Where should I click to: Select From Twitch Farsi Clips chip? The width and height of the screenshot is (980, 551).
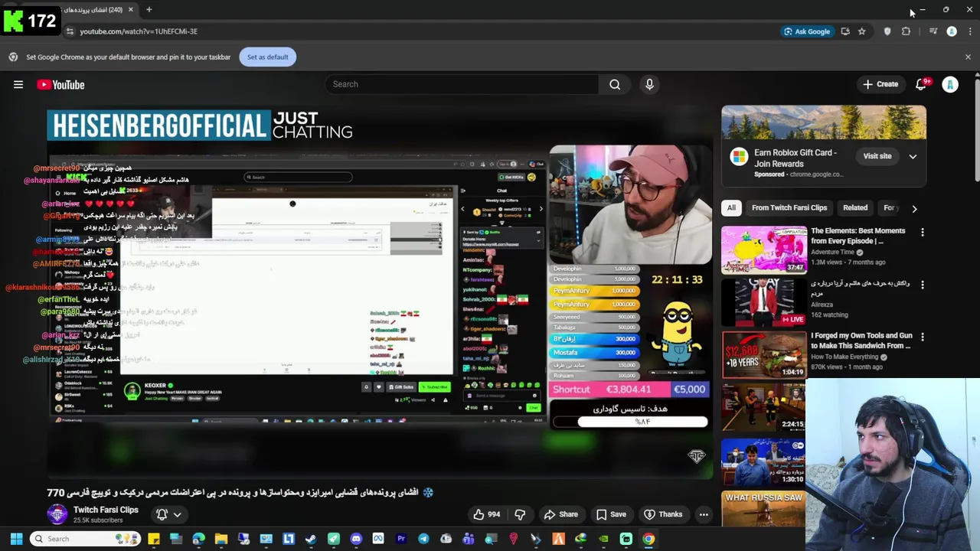pyautogui.click(x=789, y=207)
